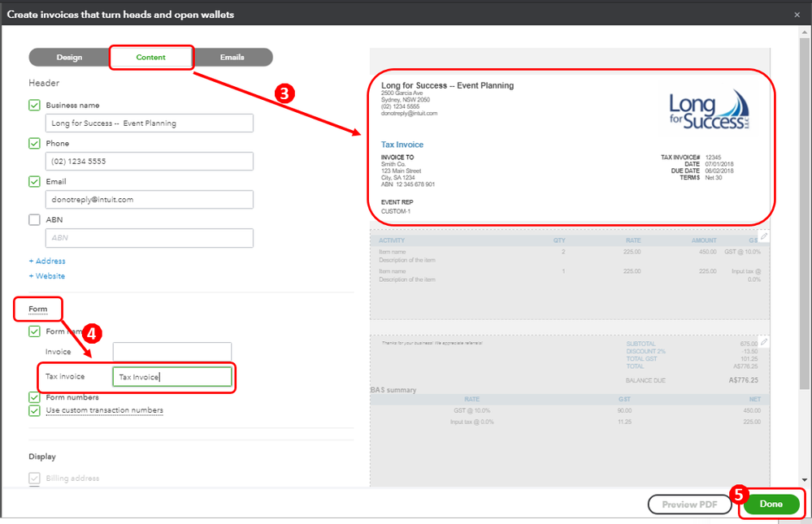This screenshot has height=524, width=812.
Task: Toggle the Email checkbox
Action: (x=34, y=182)
